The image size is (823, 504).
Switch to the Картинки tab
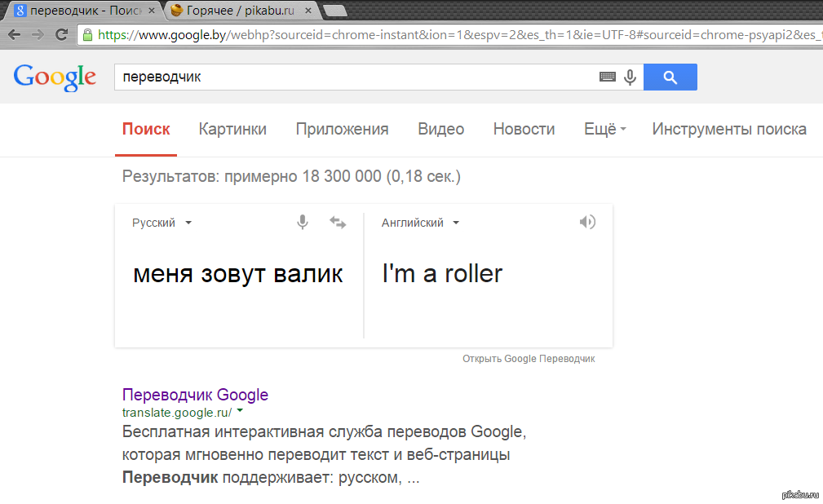[232, 129]
